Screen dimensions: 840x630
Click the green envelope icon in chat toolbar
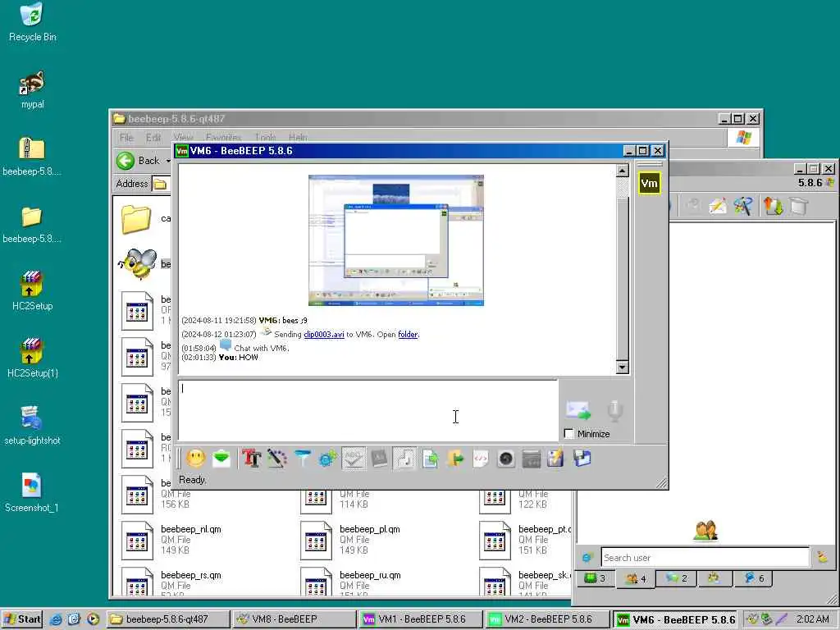coord(221,459)
